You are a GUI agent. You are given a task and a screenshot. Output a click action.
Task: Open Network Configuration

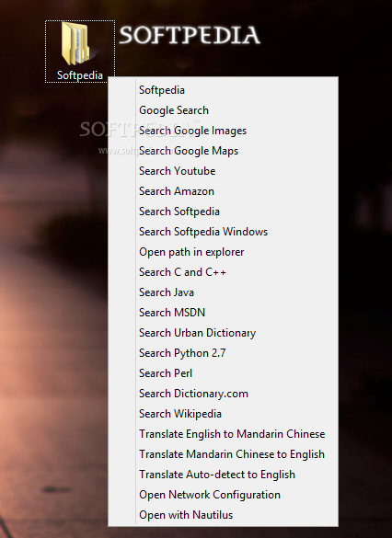click(223, 495)
